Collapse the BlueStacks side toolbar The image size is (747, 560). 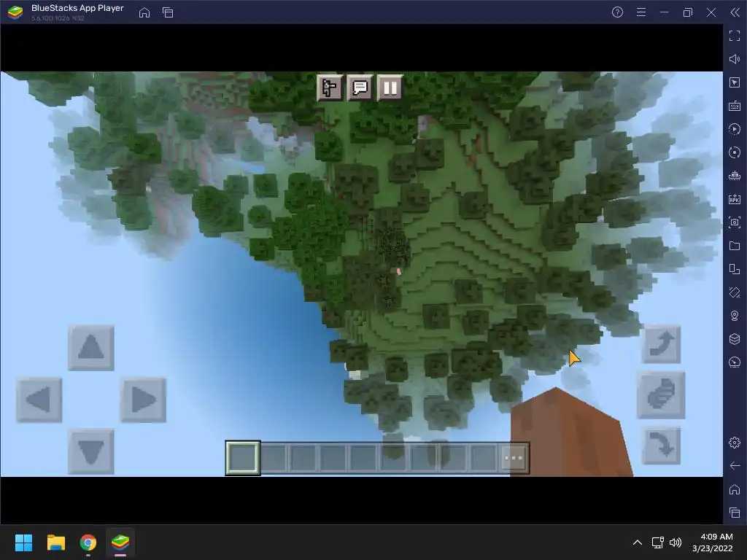coord(735,12)
